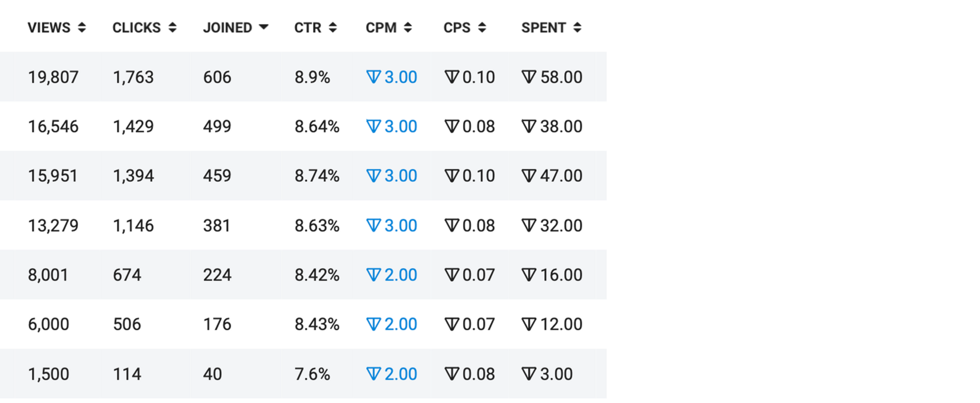This screenshot has height=403, width=980.
Task: Click sort arrows icon beside CPM
Action: pos(408,27)
